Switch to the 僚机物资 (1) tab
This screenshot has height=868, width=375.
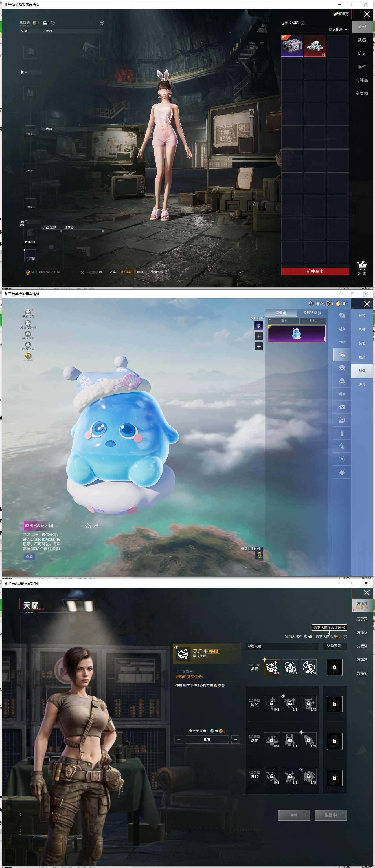(x=312, y=313)
